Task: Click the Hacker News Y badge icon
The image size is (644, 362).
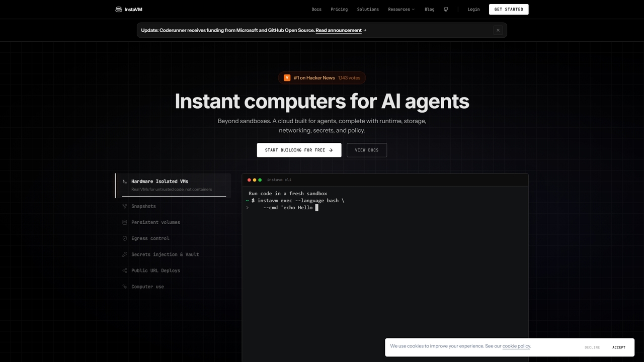Action: click(287, 78)
